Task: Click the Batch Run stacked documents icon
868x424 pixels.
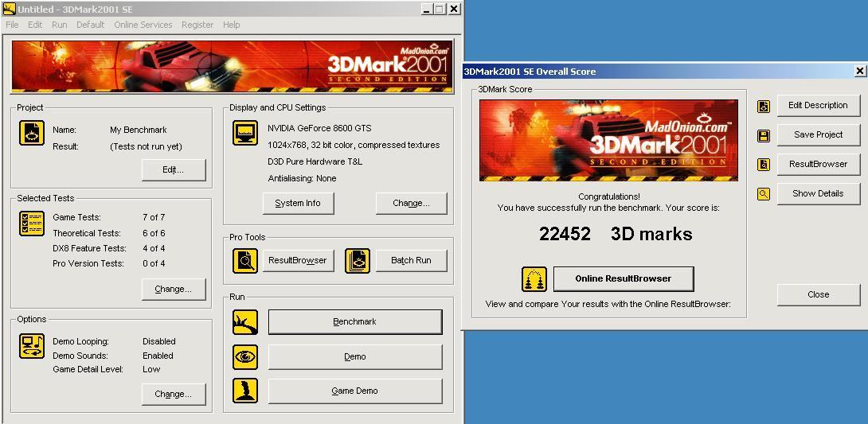Action: [x=357, y=261]
